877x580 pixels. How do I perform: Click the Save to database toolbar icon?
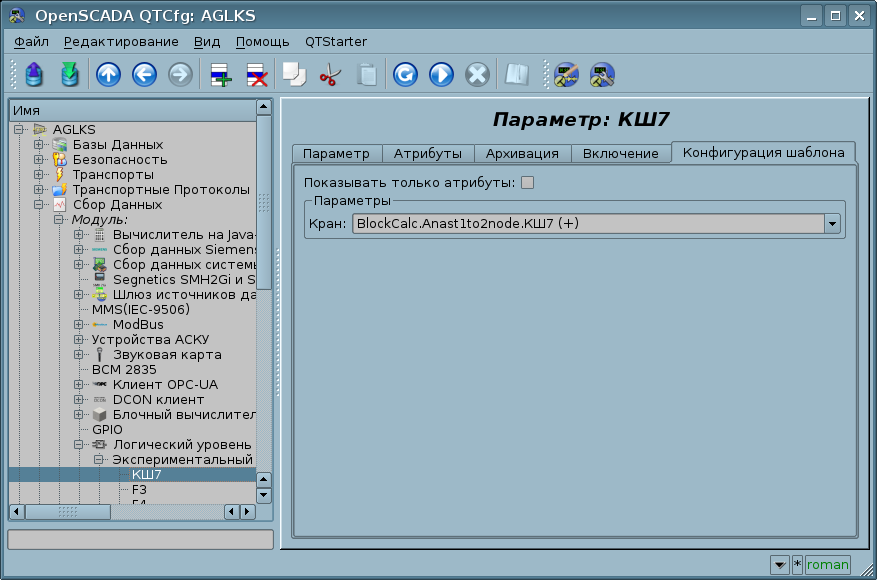[69, 75]
